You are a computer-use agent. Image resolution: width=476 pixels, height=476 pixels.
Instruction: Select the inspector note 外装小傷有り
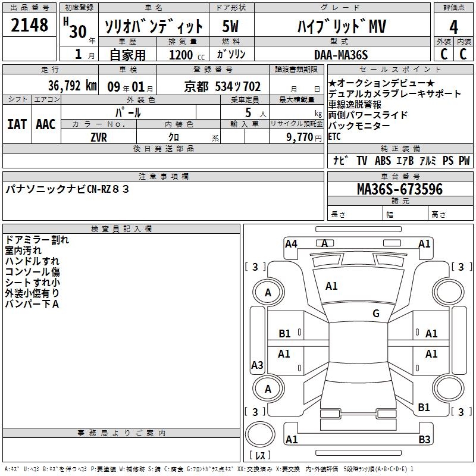32,293
